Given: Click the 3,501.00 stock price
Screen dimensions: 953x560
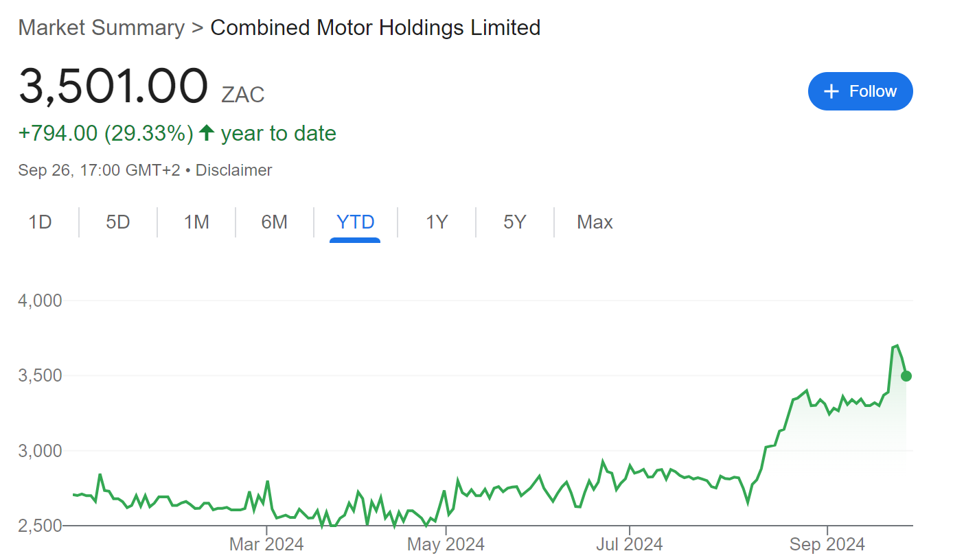Looking at the screenshot, I should tap(113, 86).
